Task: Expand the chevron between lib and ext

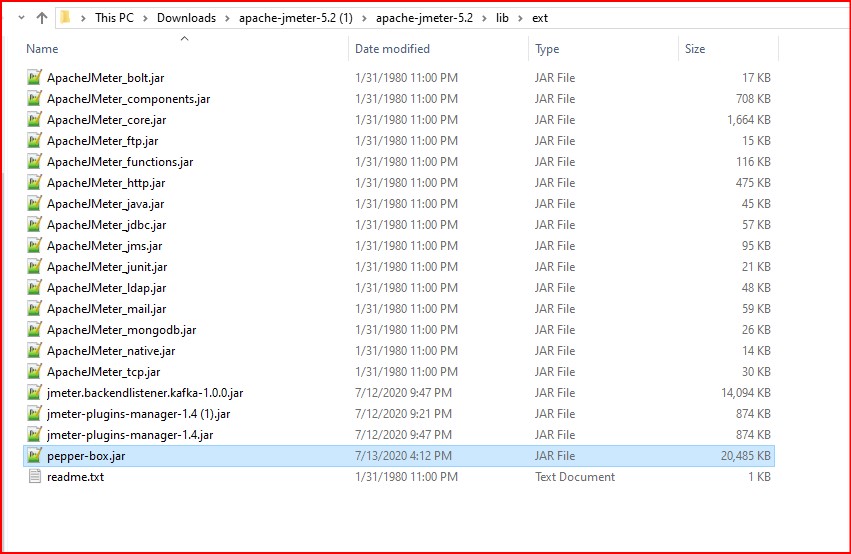Action: point(520,18)
